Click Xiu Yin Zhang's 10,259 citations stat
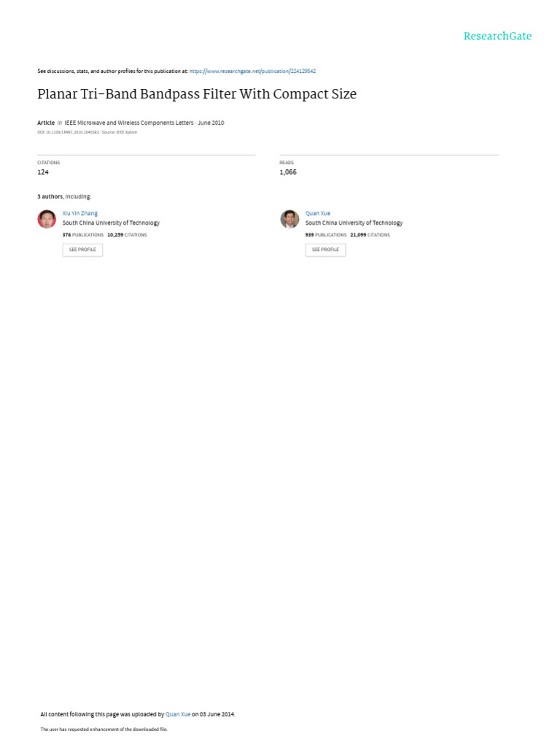 (127, 235)
